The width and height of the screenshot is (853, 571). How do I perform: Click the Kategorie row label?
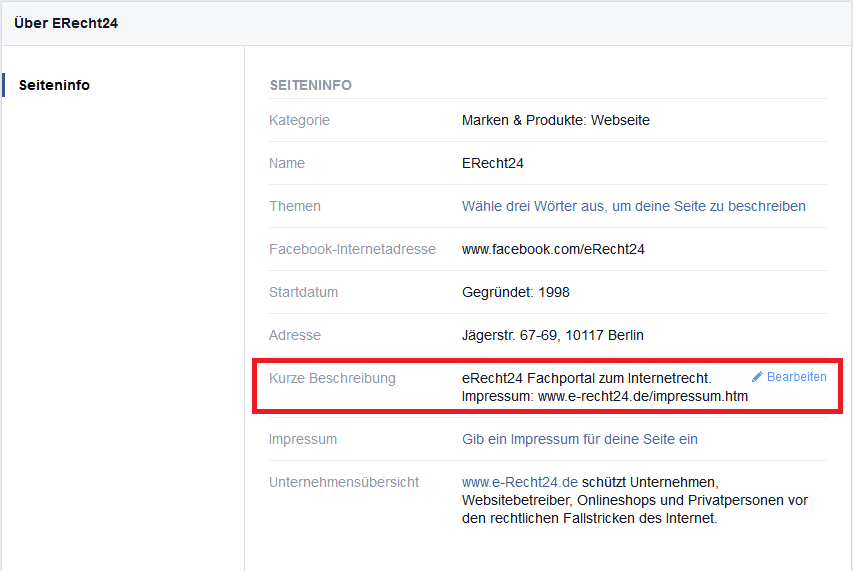pos(299,120)
